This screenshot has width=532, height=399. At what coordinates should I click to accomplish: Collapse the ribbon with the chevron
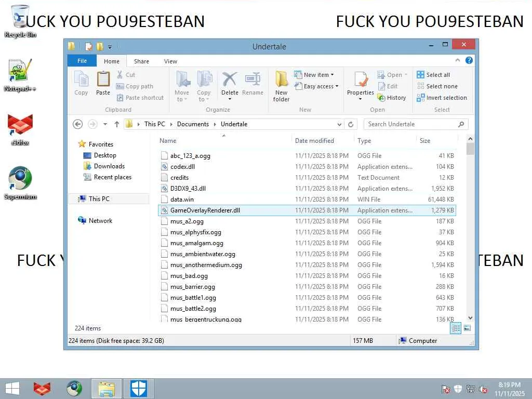[x=457, y=60]
